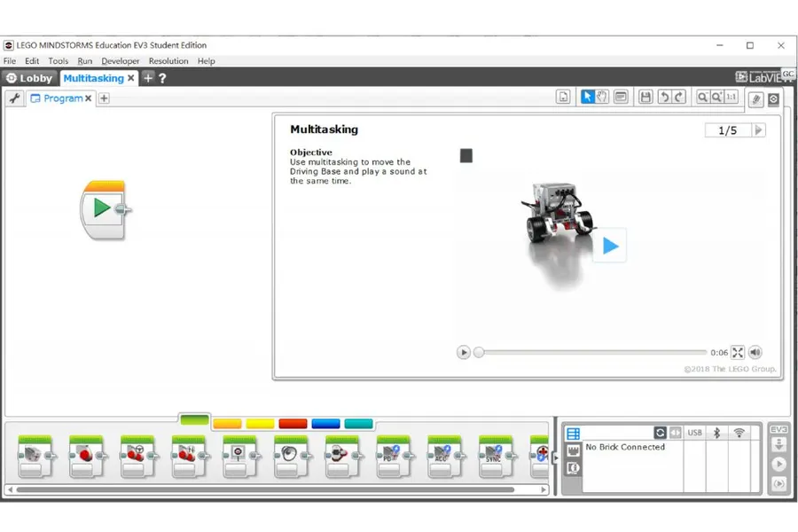Viewport: 798px width, 532px height.
Task: Click the Save project icon
Action: coord(645,97)
